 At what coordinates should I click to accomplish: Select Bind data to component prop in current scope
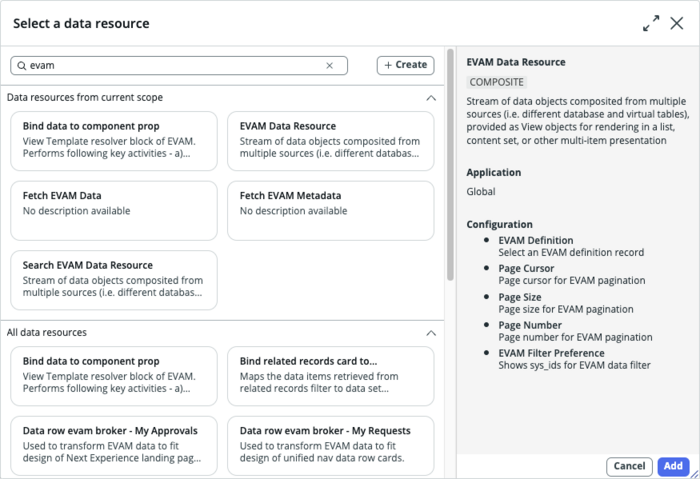(x=114, y=141)
